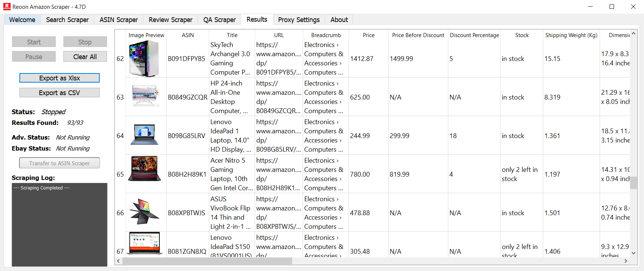644x271 pixels.
Task: Click ASIN cell B0849GZCQR
Action: tap(188, 97)
